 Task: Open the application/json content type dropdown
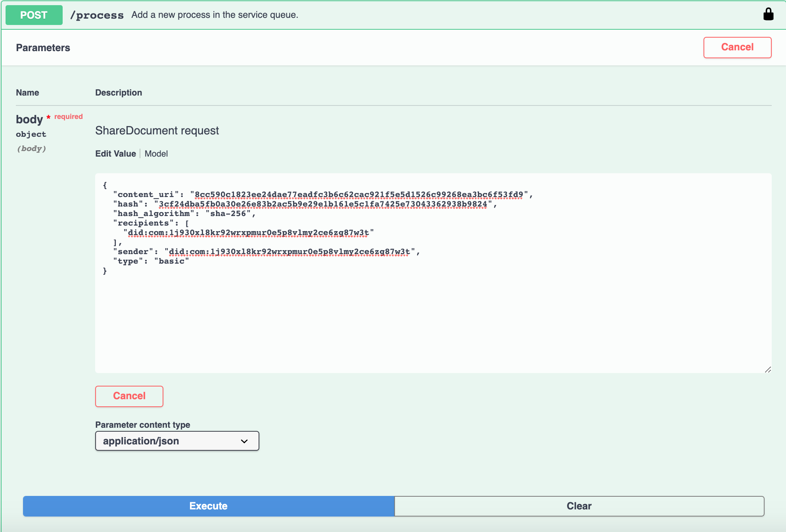(x=177, y=441)
